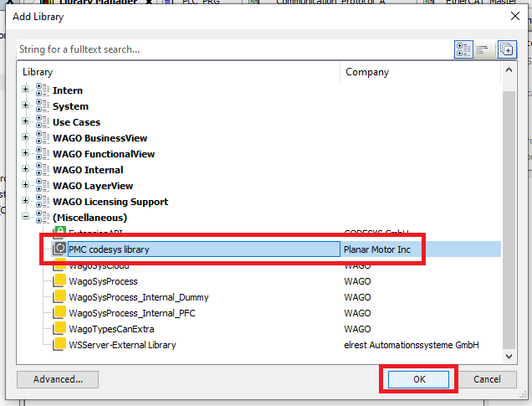Toggle the grouped-by-category view button
532x406 pixels.
[464, 49]
